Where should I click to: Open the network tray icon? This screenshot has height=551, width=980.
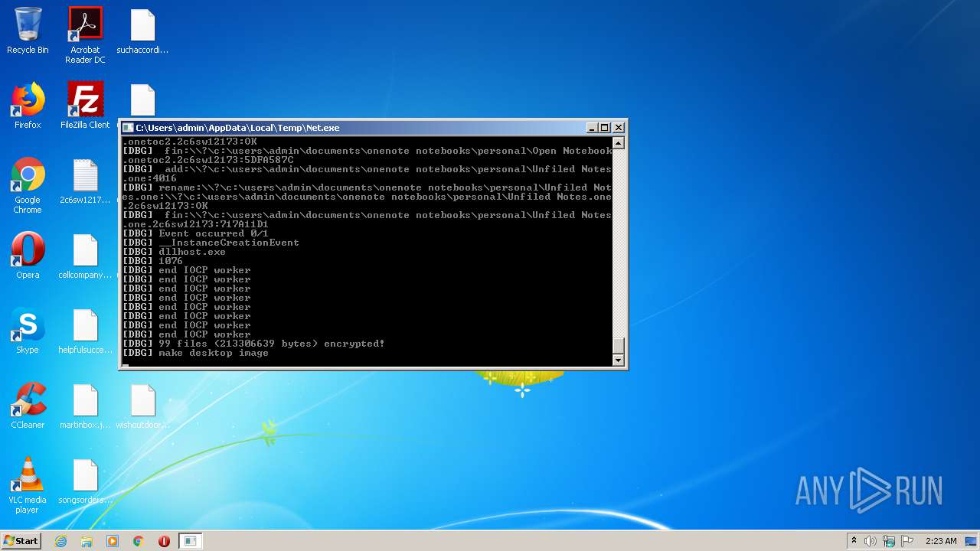(x=889, y=541)
